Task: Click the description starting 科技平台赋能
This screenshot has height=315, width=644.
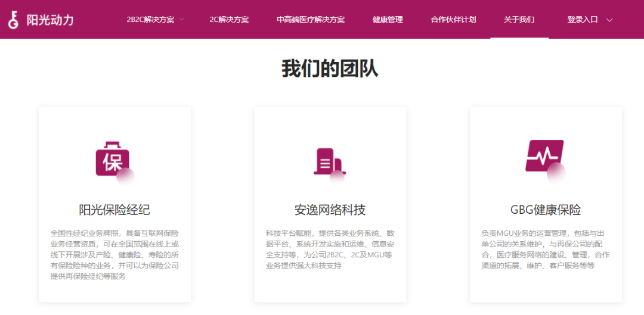Action: pos(330,249)
